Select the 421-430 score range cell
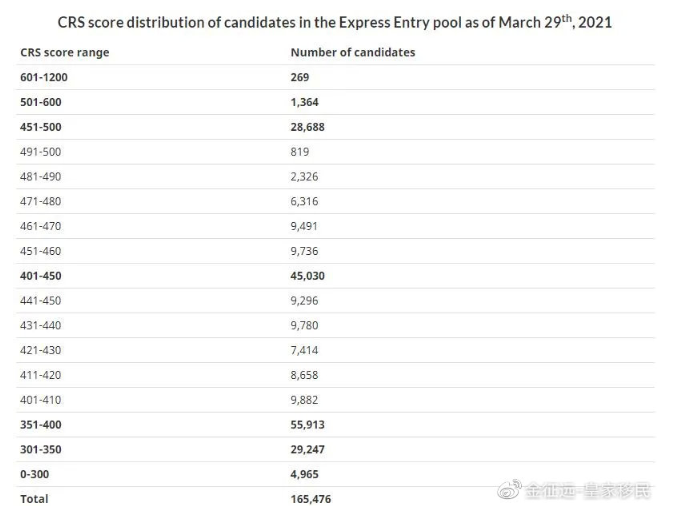The width and height of the screenshot is (688, 506). (40, 350)
